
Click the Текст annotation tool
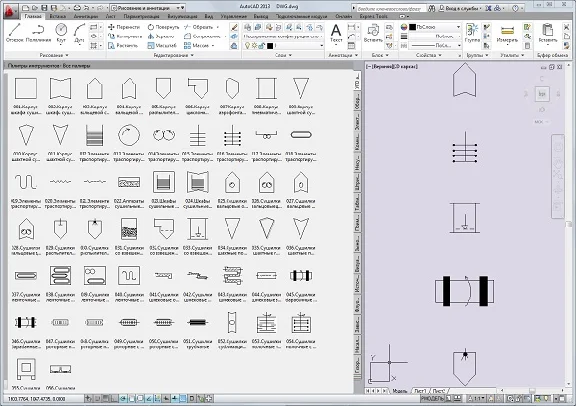pyautogui.click(x=336, y=34)
